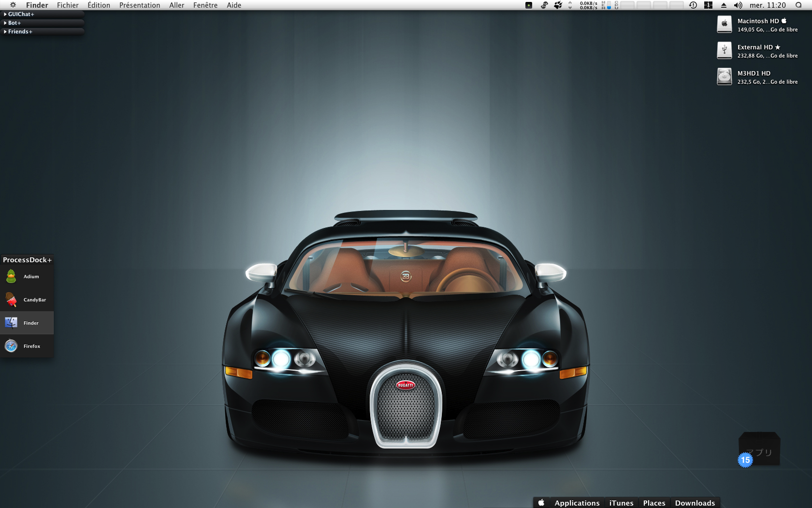Click the Finder icon in ProcessDock
The width and height of the screenshot is (812, 508).
(11, 323)
